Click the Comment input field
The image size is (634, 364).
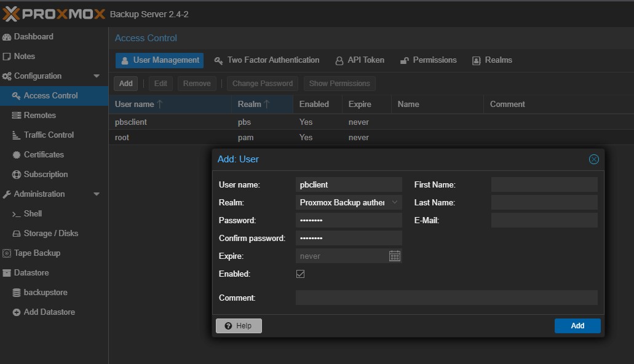point(446,298)
